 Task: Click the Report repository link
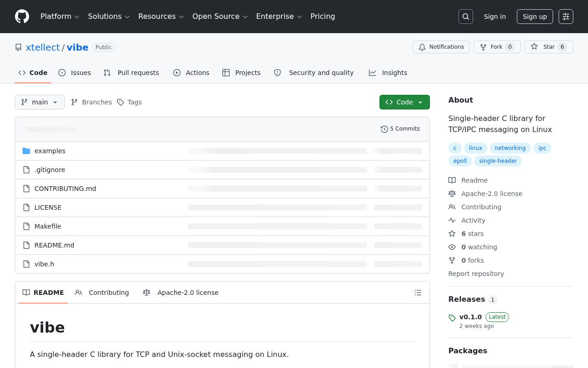[x=476, y=274]
